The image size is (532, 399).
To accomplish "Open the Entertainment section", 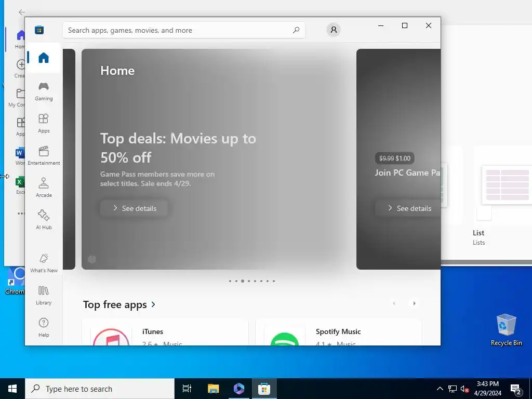I will [x=44, y=155].
